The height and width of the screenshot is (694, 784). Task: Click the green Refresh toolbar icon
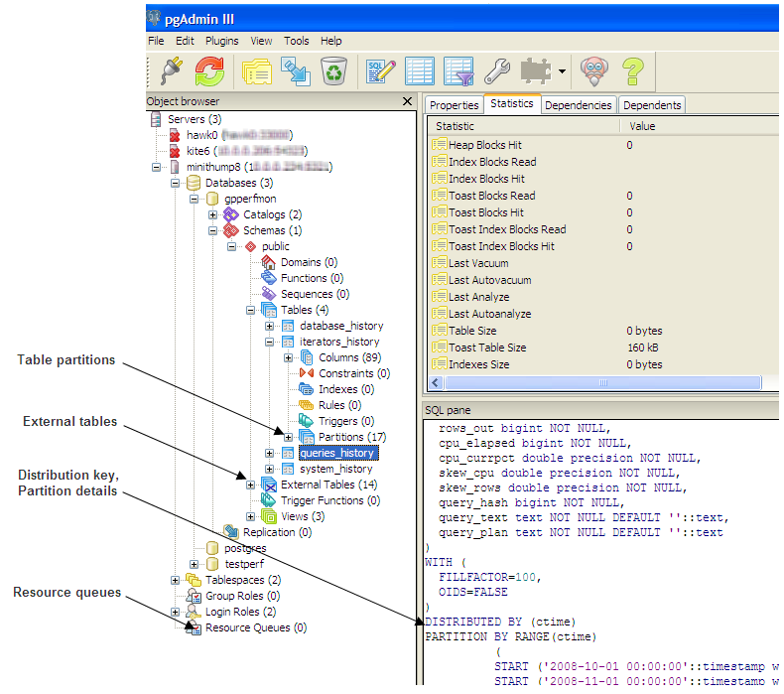(209, 71)
